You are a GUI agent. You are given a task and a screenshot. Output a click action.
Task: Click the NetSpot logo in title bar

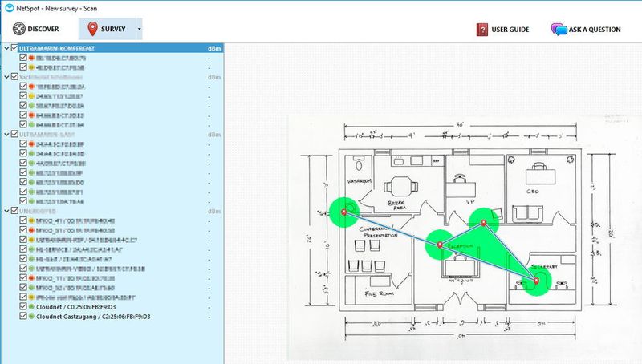coord(9,8)
